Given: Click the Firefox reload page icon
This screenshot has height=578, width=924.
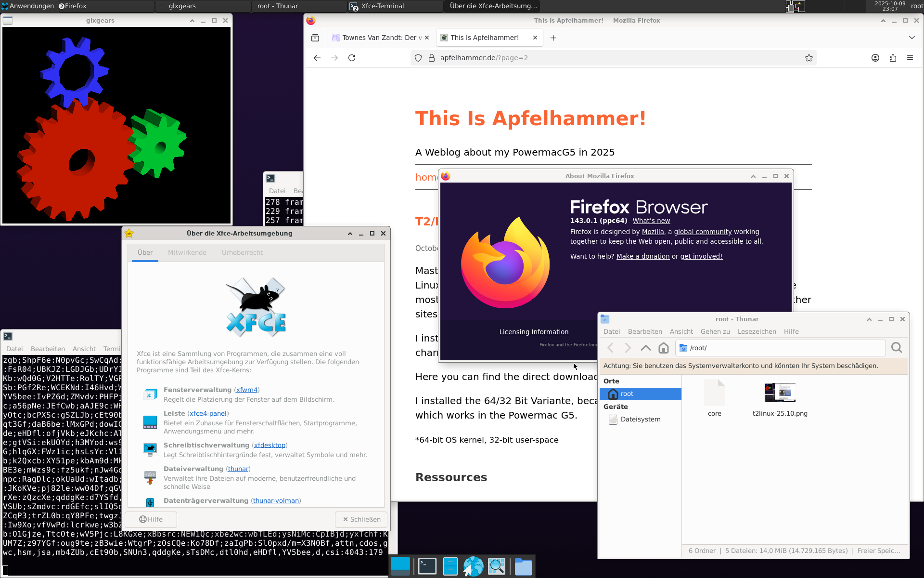Looking at the screenshot, I should coord(352,58).
